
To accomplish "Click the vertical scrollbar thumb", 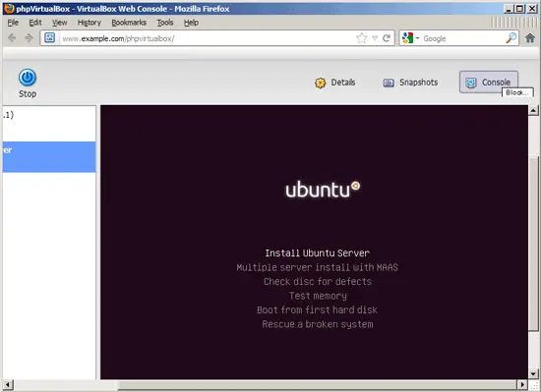I will 533,244.
